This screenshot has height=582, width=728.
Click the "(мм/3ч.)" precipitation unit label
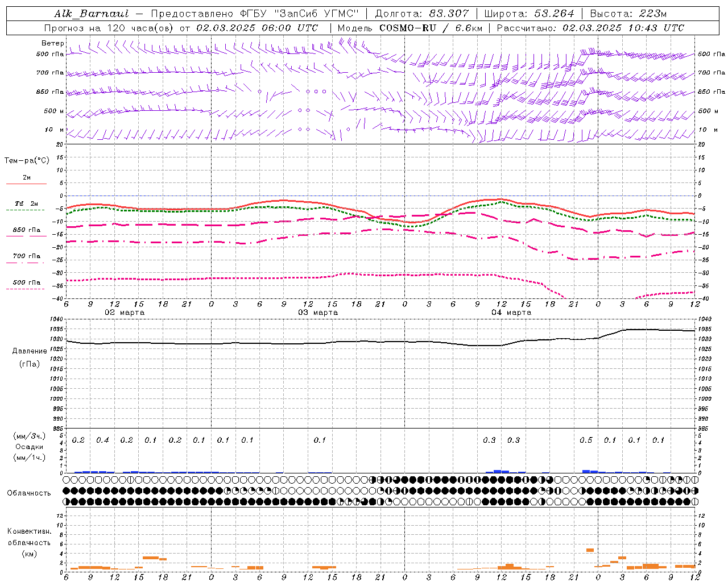30,436
